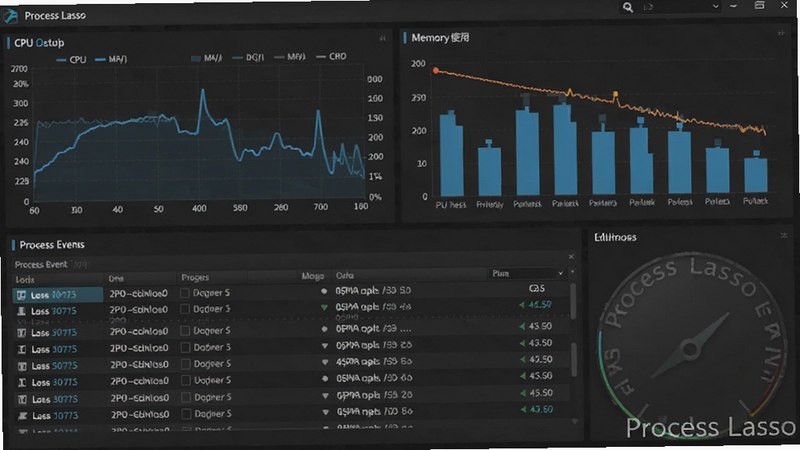This screenshot has width=800, height=450.
Task: Select the Process Event tab
Action: coord(41,264)
